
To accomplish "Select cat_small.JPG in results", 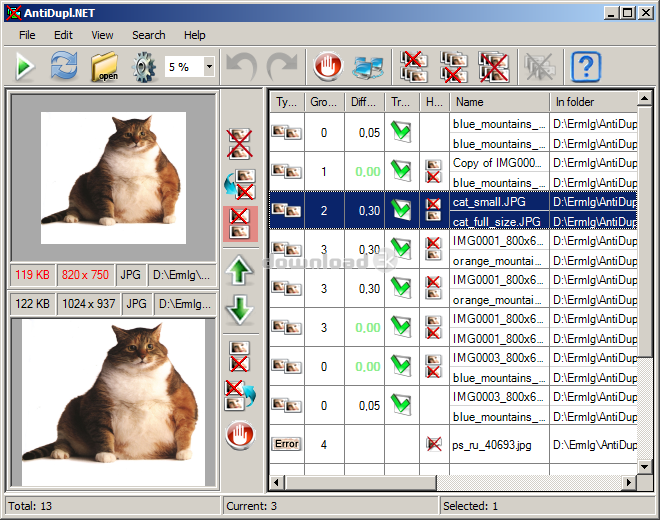I will pyautogui.click(x=489, y=202).
